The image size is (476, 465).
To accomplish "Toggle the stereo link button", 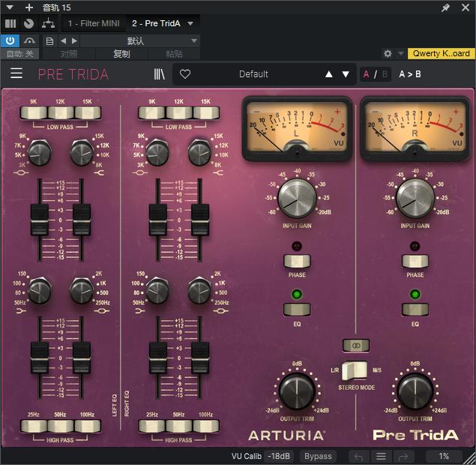I will click(356, 346).
